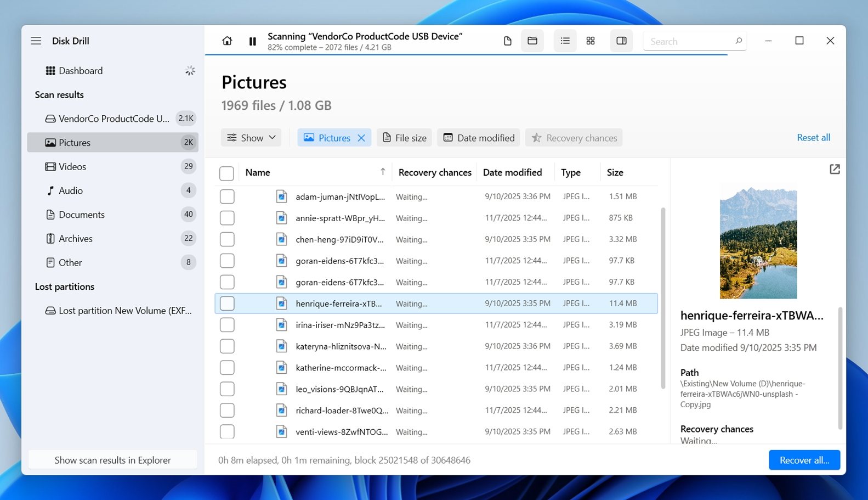Open the File size filter

(404, 138)
